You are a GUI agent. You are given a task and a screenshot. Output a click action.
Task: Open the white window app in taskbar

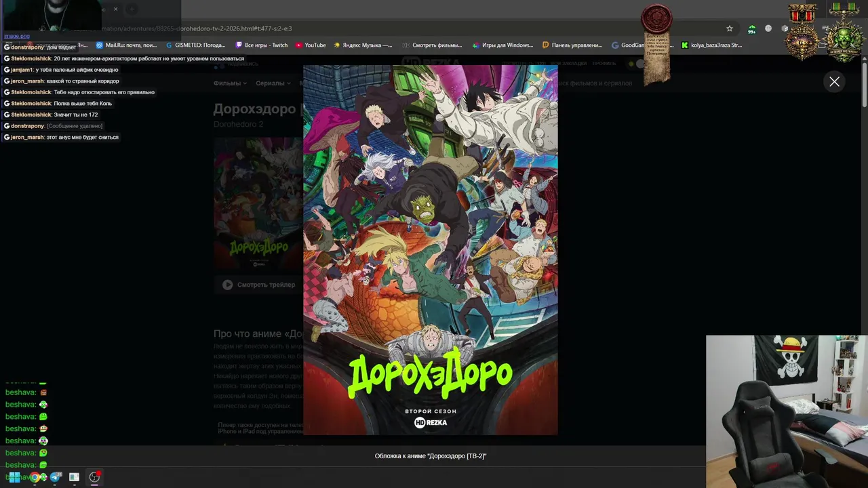point(74,477)
